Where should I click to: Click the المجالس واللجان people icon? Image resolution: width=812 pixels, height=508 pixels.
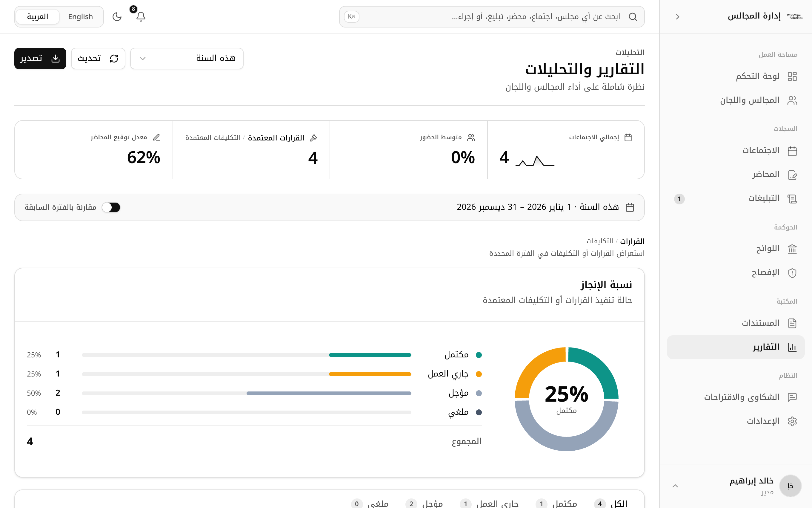point(792,100)
